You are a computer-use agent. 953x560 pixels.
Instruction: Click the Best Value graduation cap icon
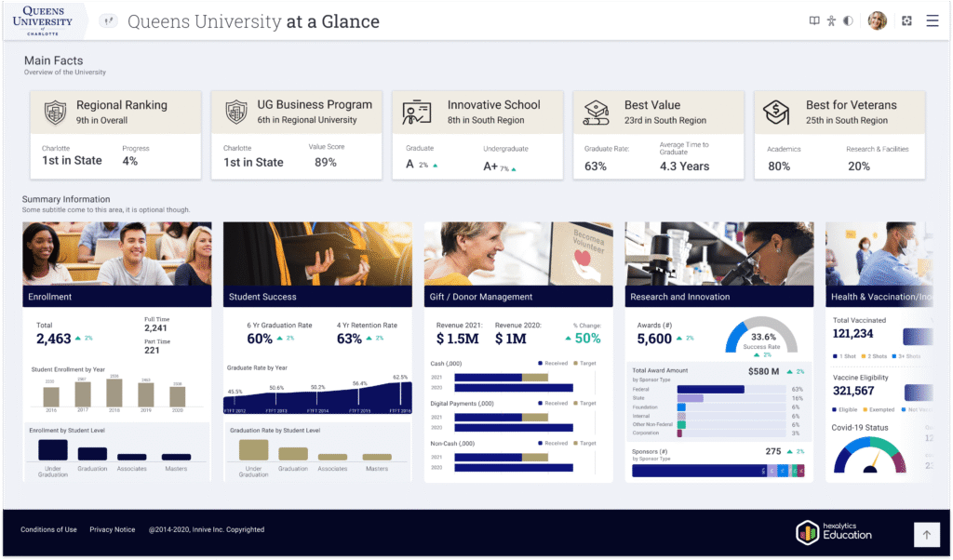(597, 113)
